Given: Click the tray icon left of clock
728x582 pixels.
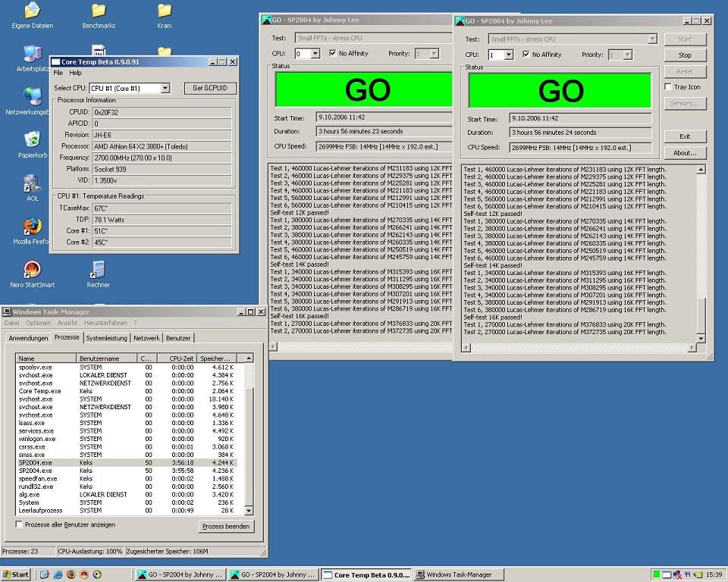Looking at the screenshot, I should (x=698, y=574).
